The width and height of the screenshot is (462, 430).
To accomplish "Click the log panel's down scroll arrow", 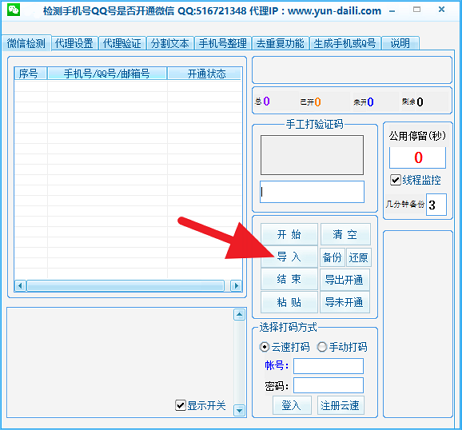I will pyautogui.click(x=239, y=410).
